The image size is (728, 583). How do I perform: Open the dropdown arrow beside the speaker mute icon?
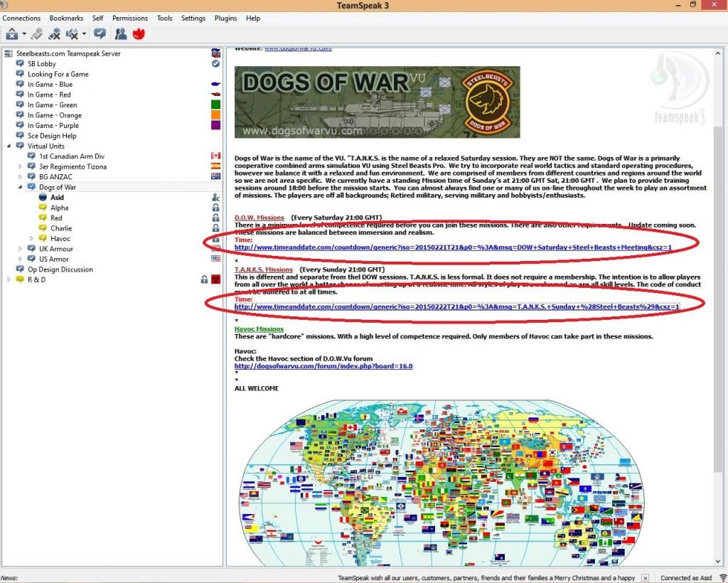(84, 34)
